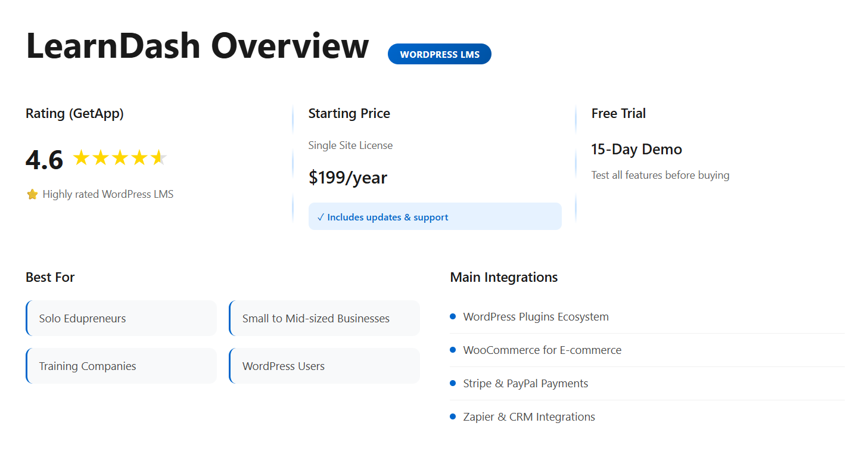Click bullet dot beside WordPress Plugins Ecosystem
868x454 pixels.
453,316
